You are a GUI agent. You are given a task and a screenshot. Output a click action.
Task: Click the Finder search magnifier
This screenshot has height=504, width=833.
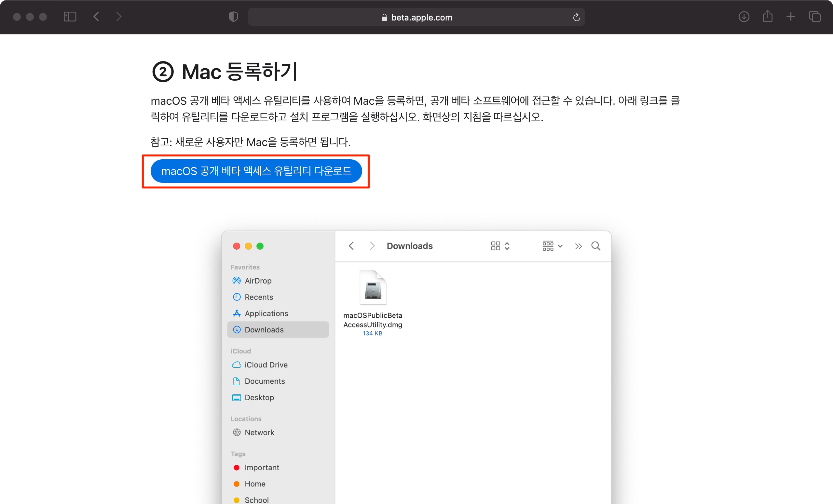[x=596, y=246]
